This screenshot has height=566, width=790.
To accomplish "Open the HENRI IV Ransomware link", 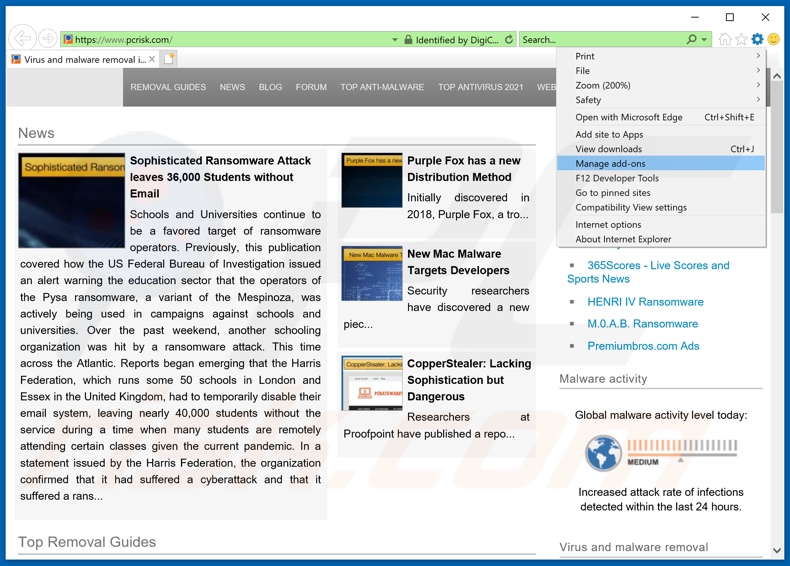I will tap(645, 302).
